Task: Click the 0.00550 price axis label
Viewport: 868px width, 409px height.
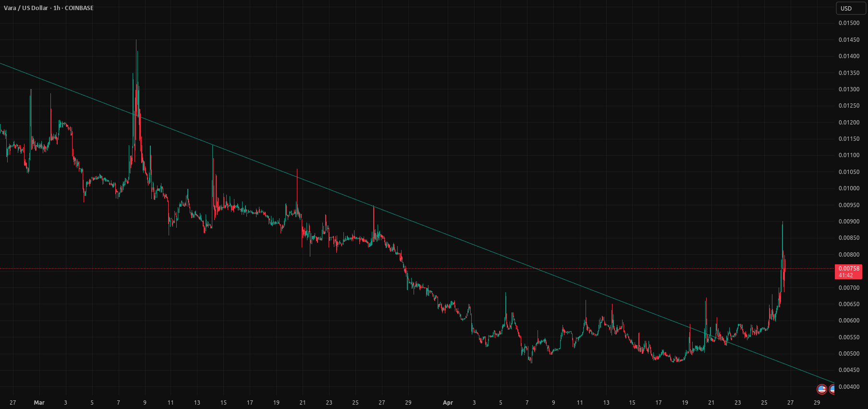Action: pyautogui.click(x=849, y=337)
